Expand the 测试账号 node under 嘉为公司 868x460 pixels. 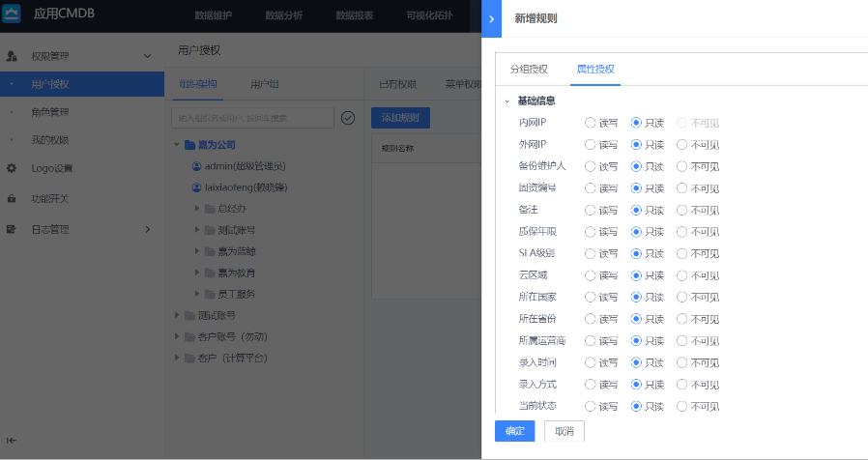tap(197, 230)
